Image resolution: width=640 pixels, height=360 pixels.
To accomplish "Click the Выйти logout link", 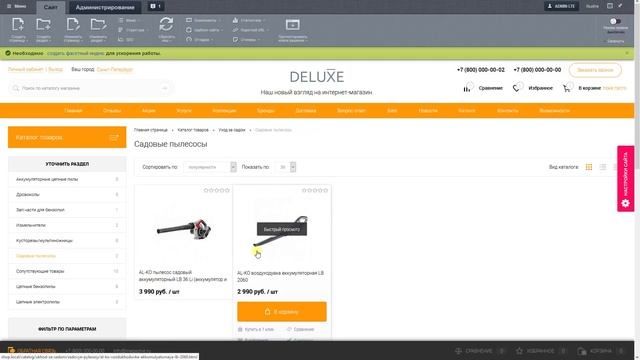I will [592, 6].
